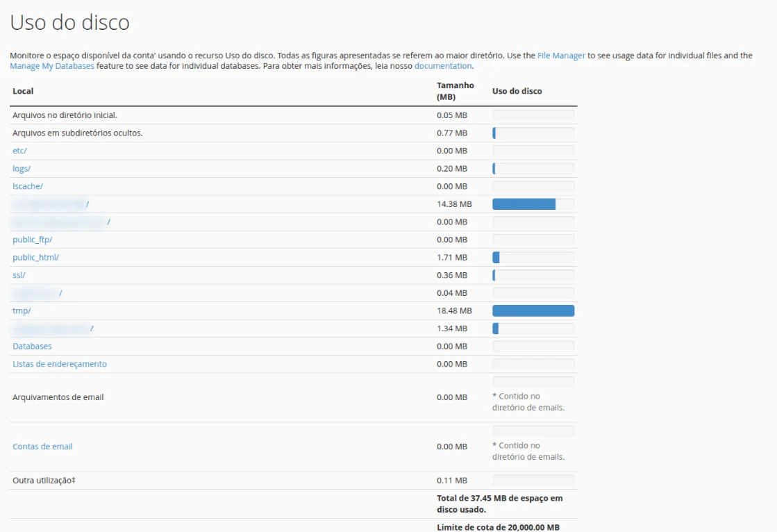Viewport: 777px width, 532px height.
Task: Click the 14.38 MB usage bar
Action: pyautogui.click(x=533, y=204)
